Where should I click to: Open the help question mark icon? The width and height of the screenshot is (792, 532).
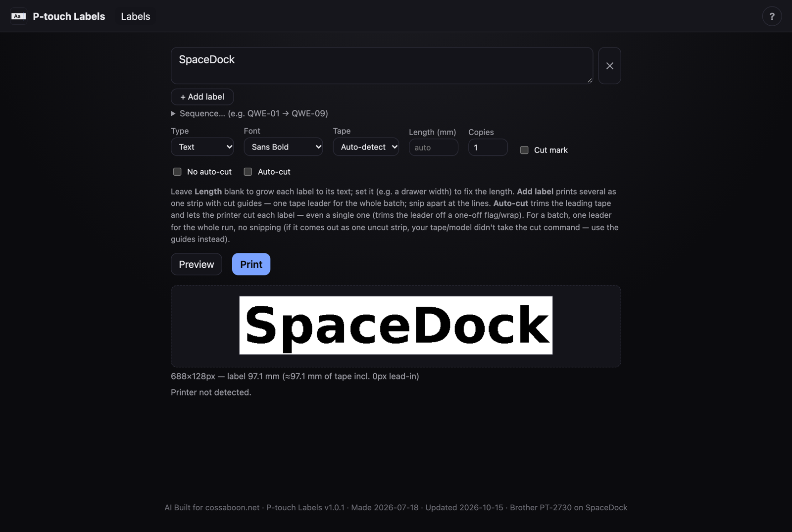(772, 16)
